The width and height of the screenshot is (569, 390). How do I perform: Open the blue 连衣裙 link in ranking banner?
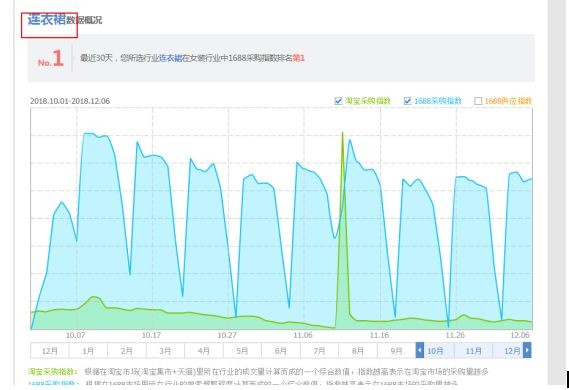pyautogui.click(x=171, y=58)
